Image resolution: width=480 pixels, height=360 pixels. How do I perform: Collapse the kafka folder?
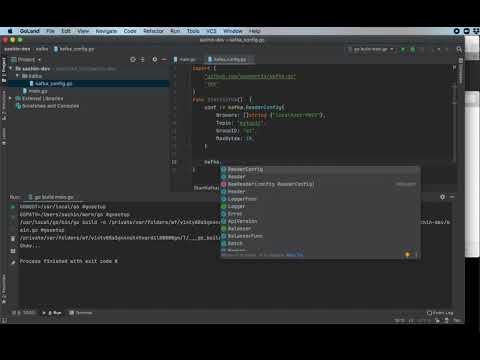click(17, 76)
